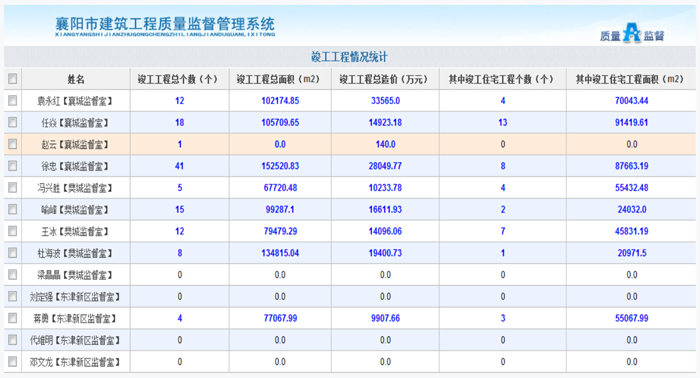Viewport: 700px width, 378px height.
Task: Tick the checkbox for 蒋勇【东津新区监督室】
Action: (x=12, y=318)
